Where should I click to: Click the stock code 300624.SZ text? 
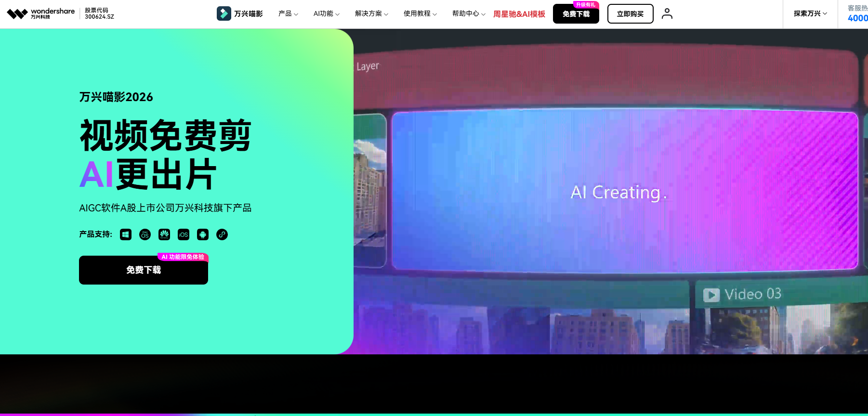coord(100,17)
